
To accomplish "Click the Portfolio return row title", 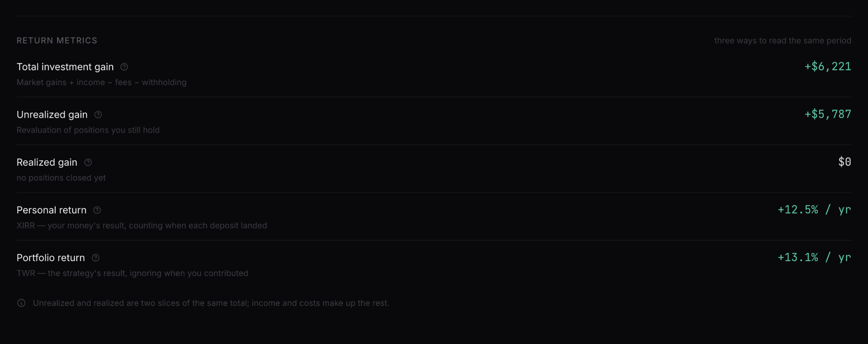I will click(51, 258).
